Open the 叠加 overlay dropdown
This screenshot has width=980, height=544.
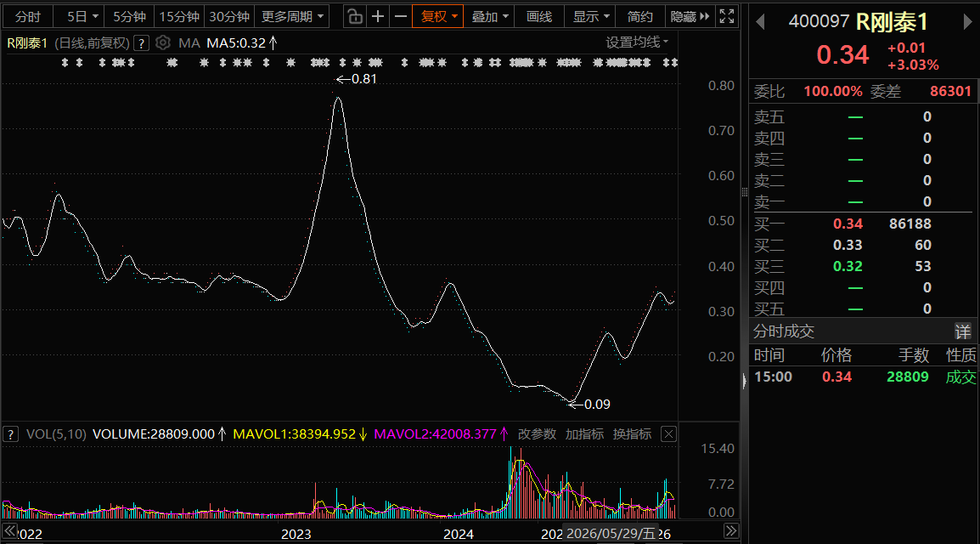pos(489,16)
